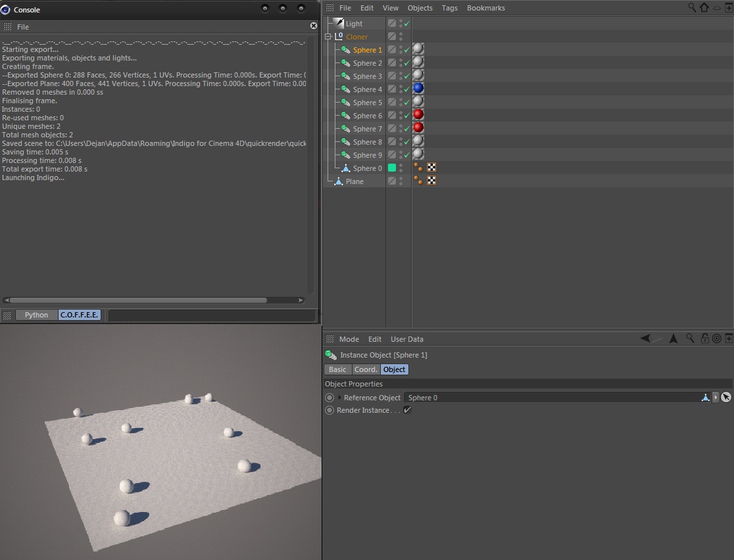The width and height of the screenshot is (734, 560).
Task: Switch to the Coord. tab
Action: (x=366, y=369)
